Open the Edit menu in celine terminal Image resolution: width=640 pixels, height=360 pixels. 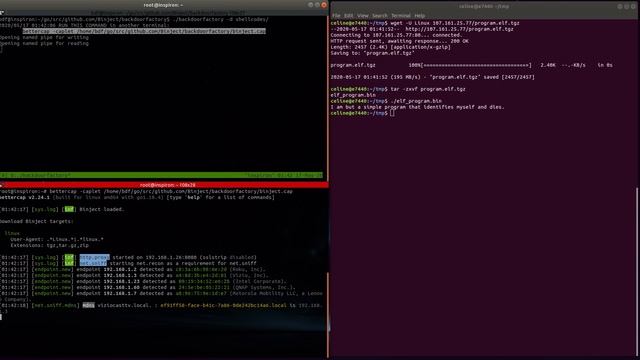348,16
